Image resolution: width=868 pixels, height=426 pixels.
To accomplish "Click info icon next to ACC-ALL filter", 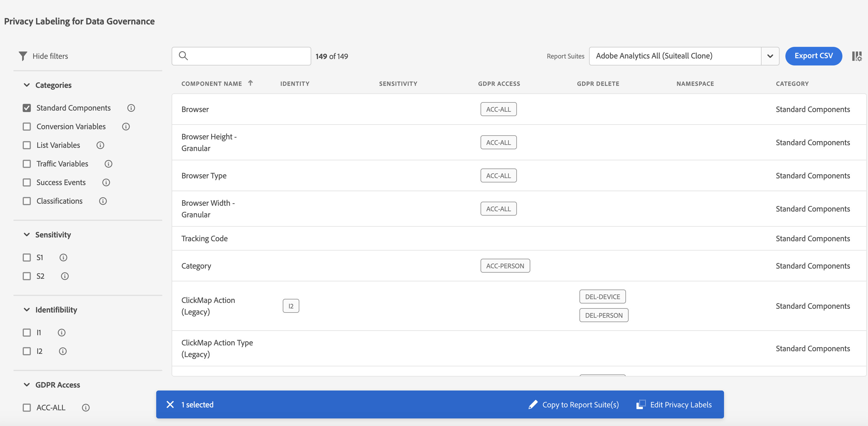I will [x=86, y=407].
